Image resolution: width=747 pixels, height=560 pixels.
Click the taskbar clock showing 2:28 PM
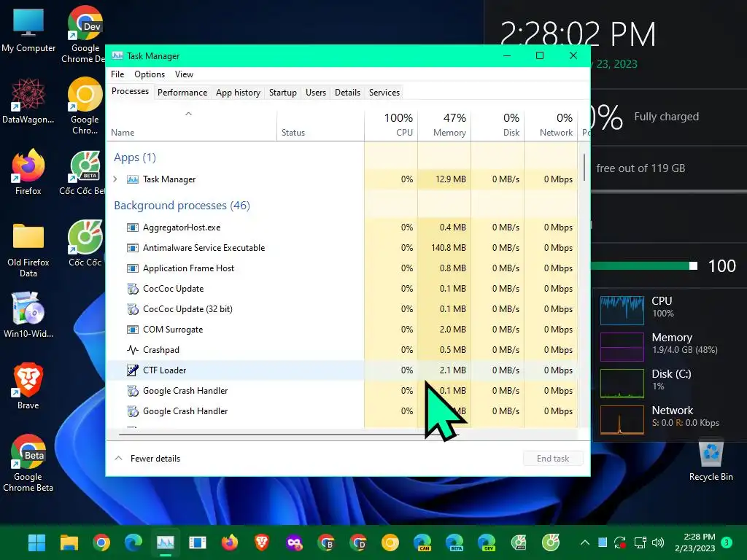[x=695, y=542]
